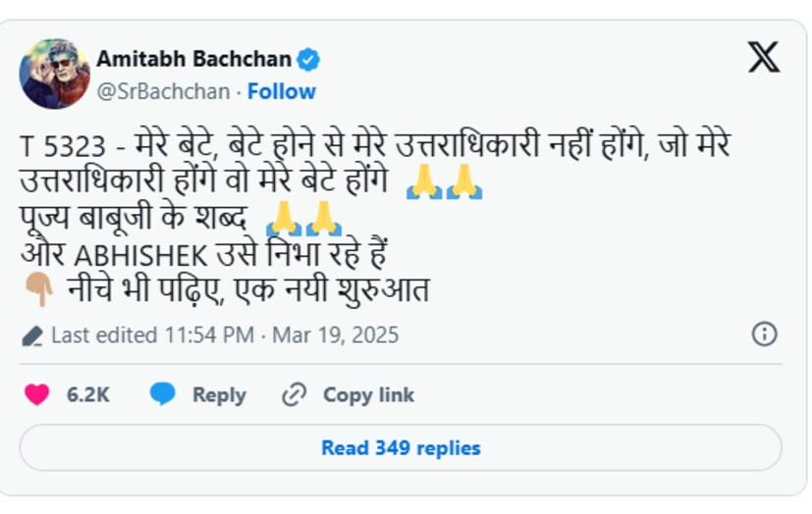Click the reply speech bubble icon

click(163, 394)
